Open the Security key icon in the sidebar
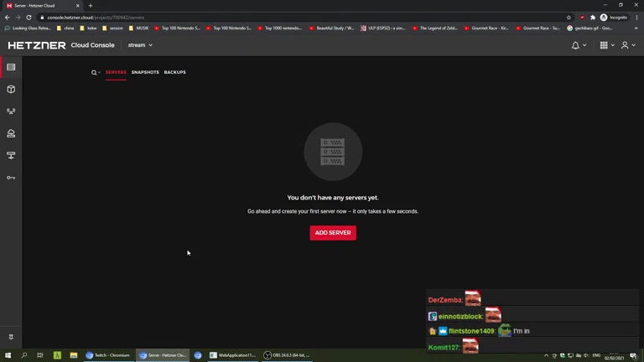This screenshot has width=644, height=362. [11, 178]
